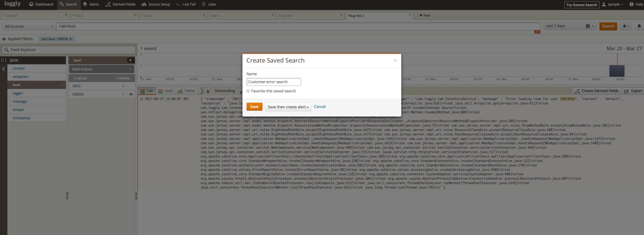Remove the json.level ERROR filter
The width and height of the screenshot is (644, 235).
tap(71, 39)
